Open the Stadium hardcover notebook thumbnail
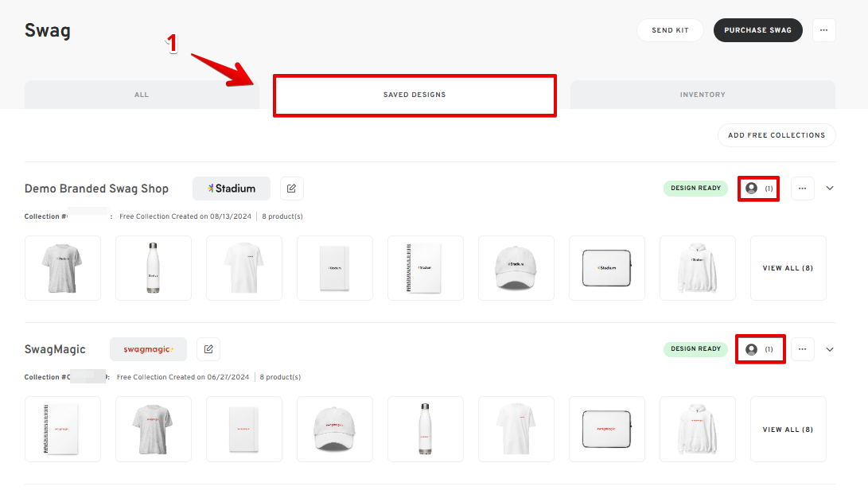 coord(335,268)
